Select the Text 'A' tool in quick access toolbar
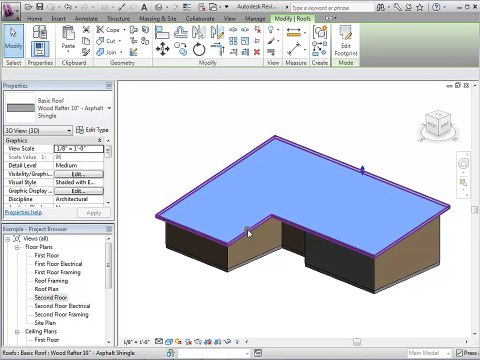This screenshot has width=480, height=360. [x=144, y=7]
